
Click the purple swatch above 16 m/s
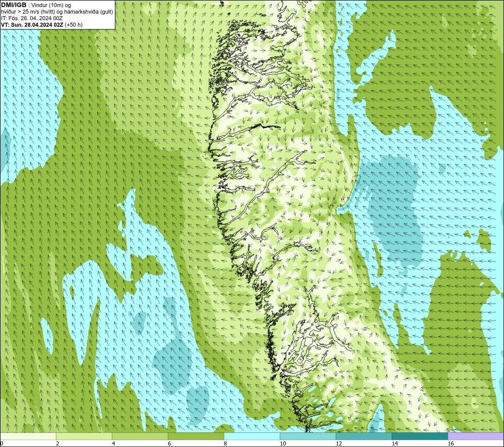tap(476, 436)
